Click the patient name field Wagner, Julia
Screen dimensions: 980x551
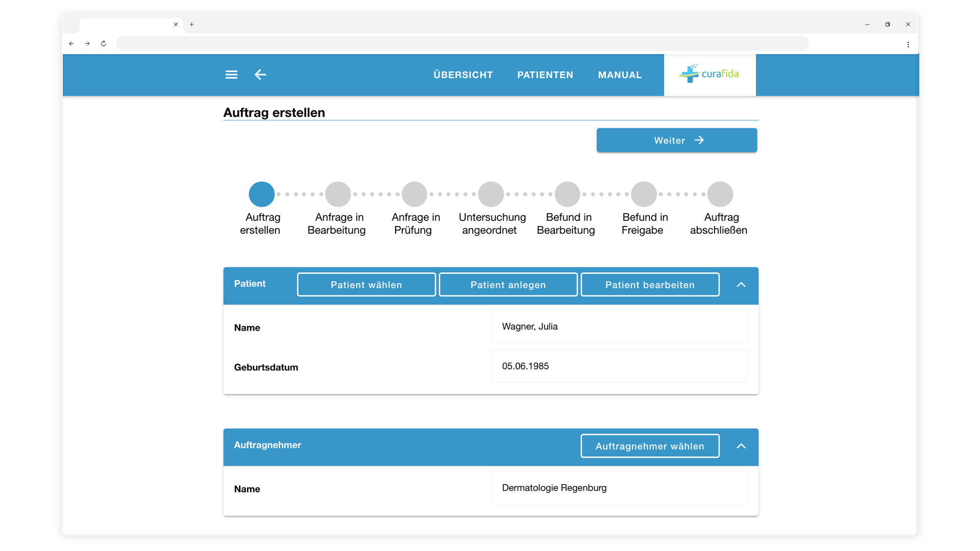[x=619, y=327]
